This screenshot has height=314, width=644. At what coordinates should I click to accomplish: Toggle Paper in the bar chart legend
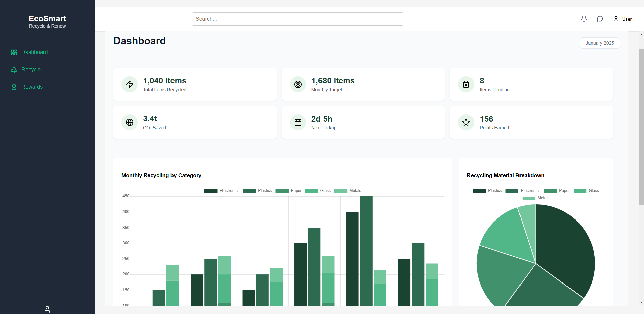(x=289, y=191)
